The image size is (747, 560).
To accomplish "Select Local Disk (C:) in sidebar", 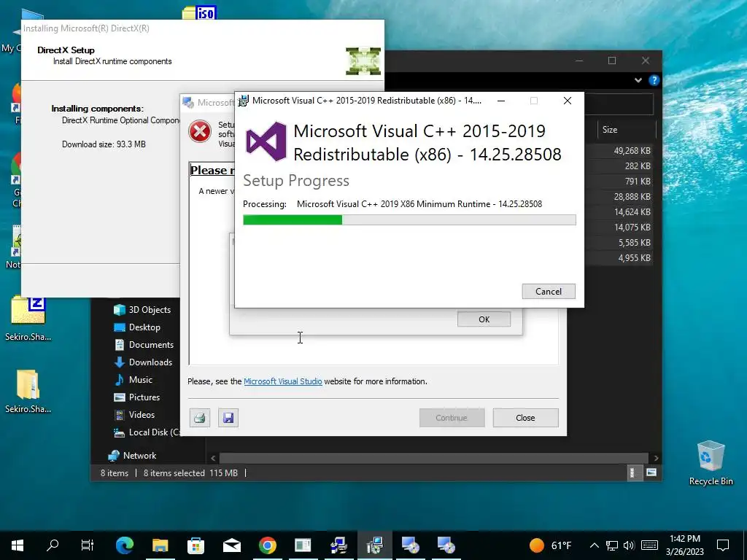I will coord(147,432).
